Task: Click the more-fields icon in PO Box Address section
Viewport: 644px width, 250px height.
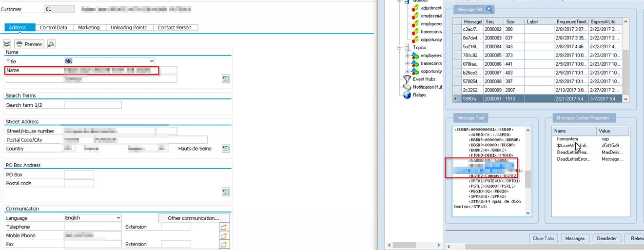Action: 225,192
